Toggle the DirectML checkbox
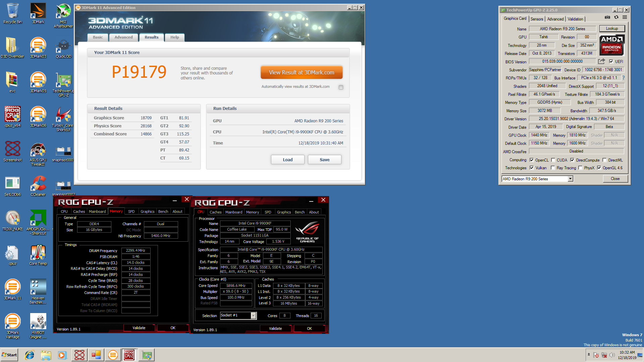 tap(604, 160)
